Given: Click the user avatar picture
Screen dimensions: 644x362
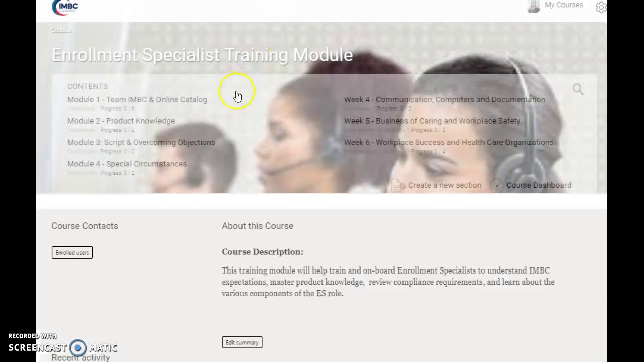Looking at the screenshot, I should [534, 6].
